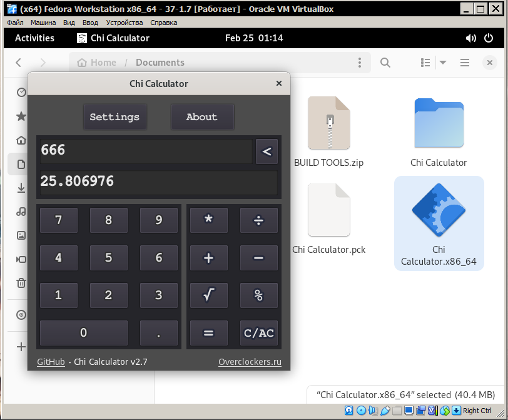This screenshot has height=420, width=508.
Task: Open the About dialog in Chi Calculator
Action: click(202, 117)
